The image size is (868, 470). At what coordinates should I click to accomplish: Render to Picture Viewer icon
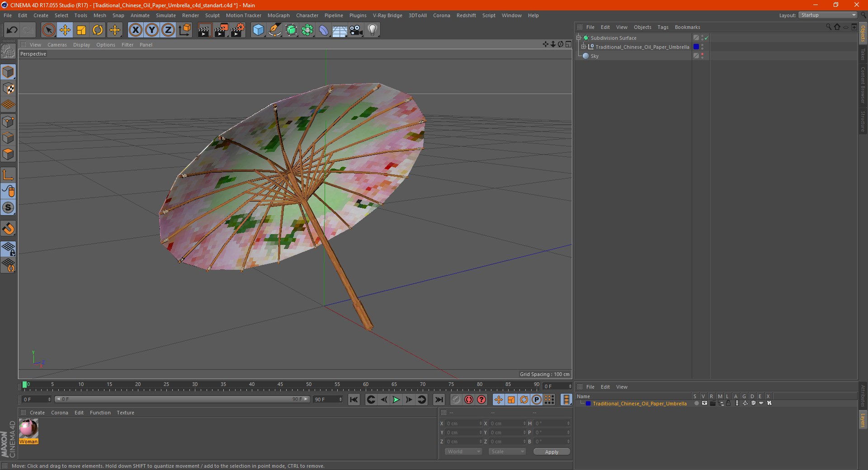click(x=221, y=30)
